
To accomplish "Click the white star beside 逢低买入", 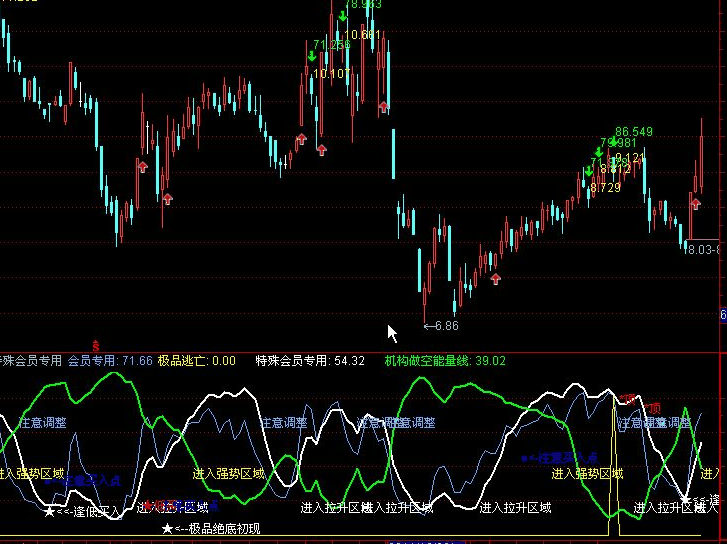I will point(50,512).
